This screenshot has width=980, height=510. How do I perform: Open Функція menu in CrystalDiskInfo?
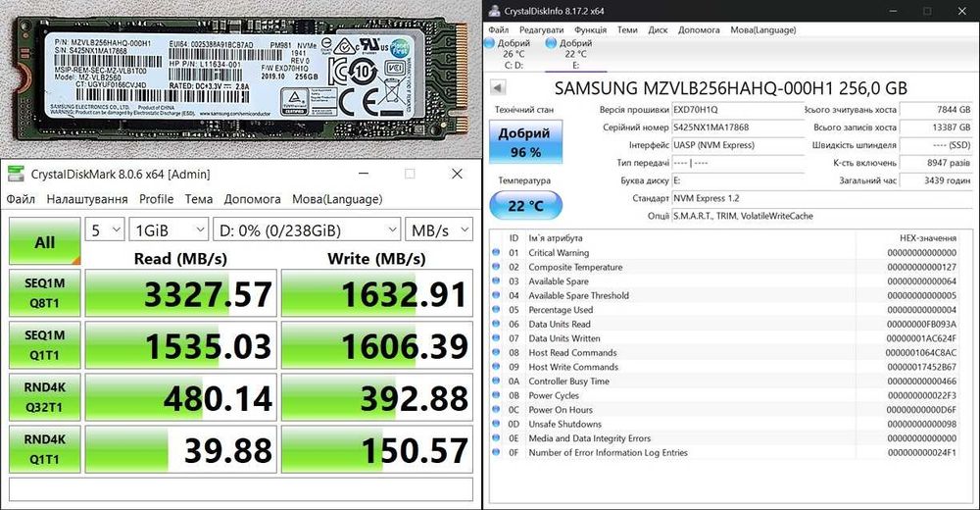(590, 29)
